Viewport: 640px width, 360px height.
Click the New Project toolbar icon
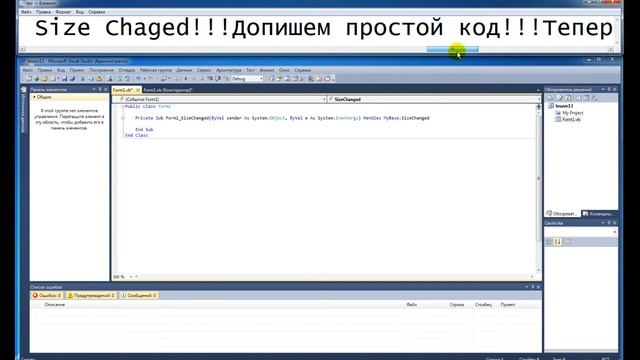[x=29, y=79]
